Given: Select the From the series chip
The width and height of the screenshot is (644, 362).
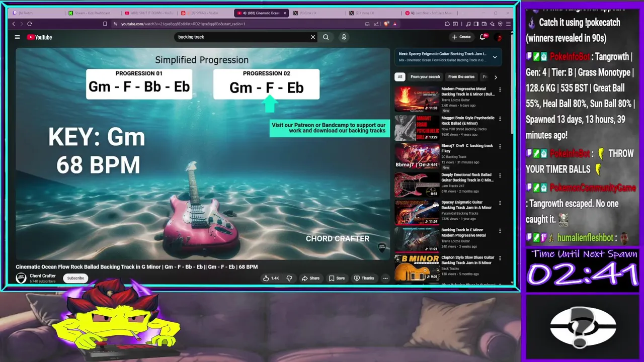Looking at the screenshot, I should 461,77.
